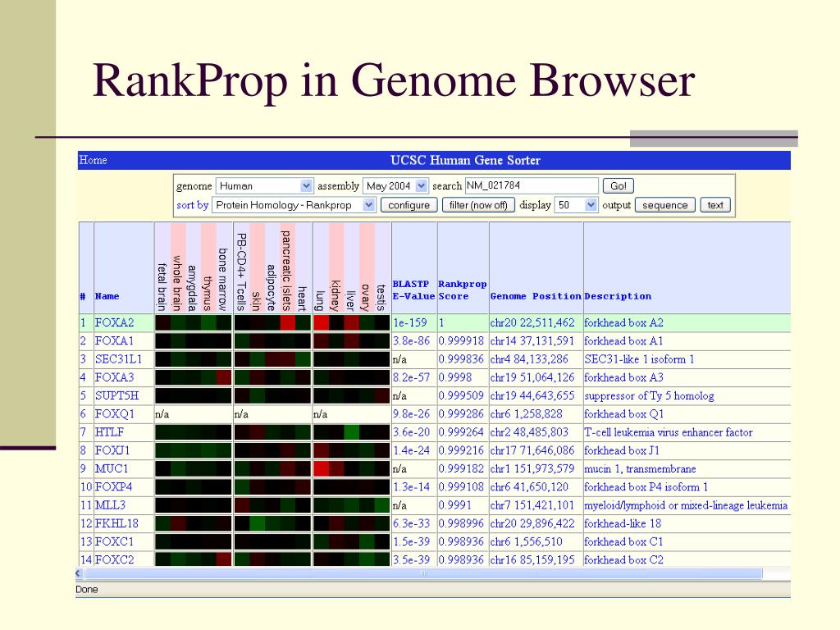Click the E-value 8.2e-57 for FOXA3
This screenshot has width=840, height=630.
tap(412, 377)
